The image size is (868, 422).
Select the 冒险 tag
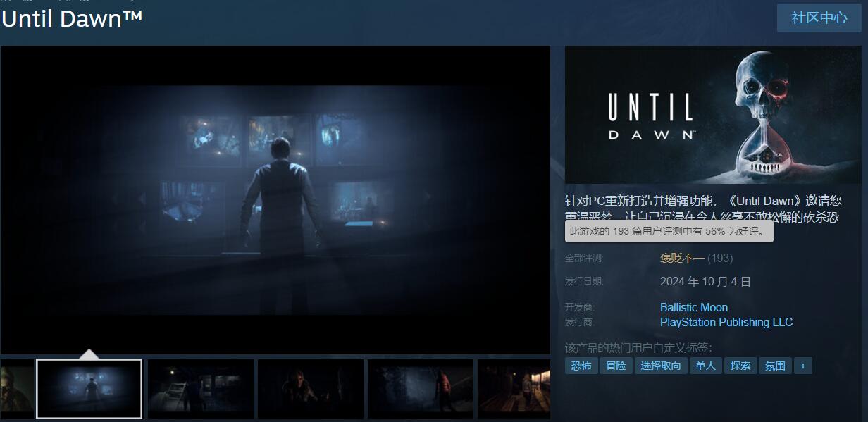click(616, 366)
